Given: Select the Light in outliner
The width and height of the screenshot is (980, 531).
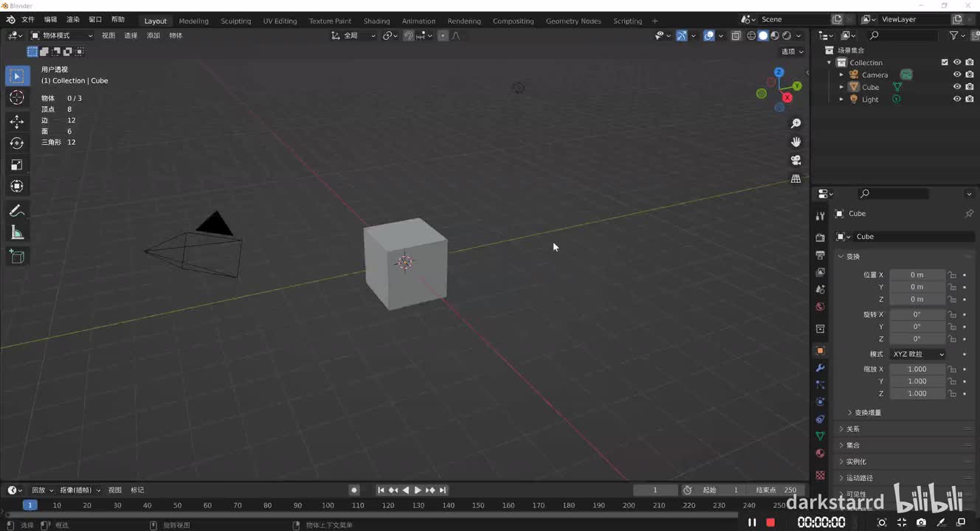Looking at the screenshot, I should [870, 100].
